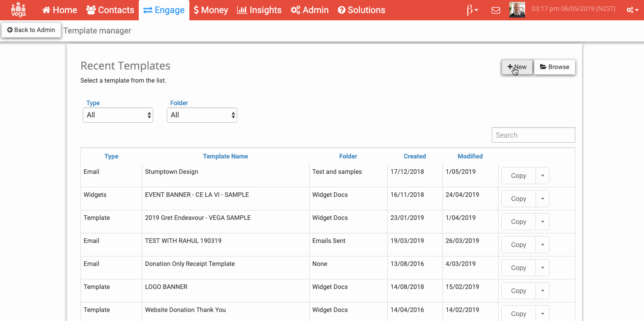Viewport: 644px width, 321px height.
Task: Sort by Template Name column header
Action: [226, 156]
